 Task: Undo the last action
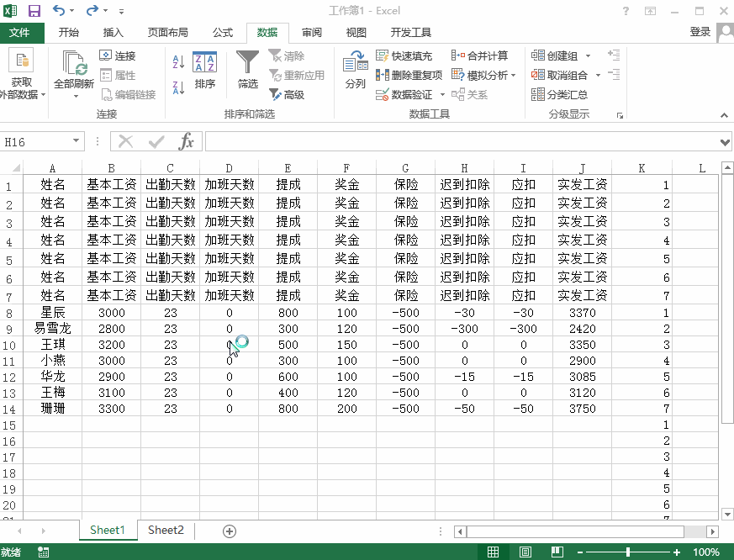click(58, 10)
